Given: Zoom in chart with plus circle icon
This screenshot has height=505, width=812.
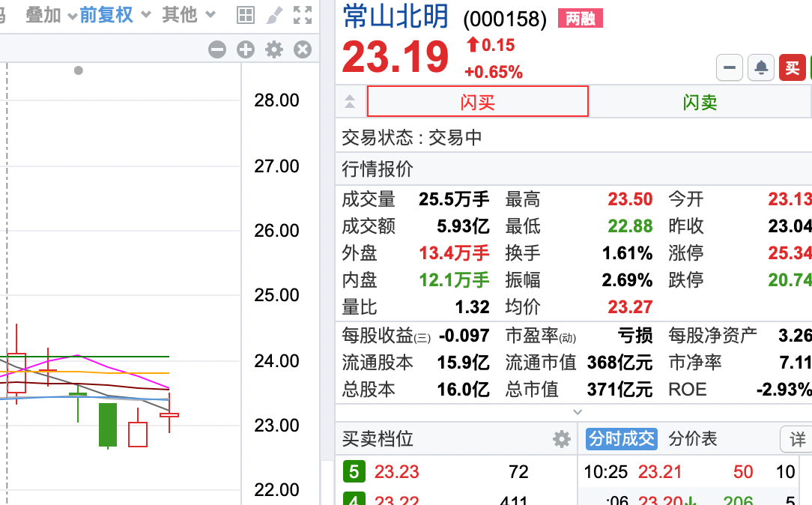Looking at the screenshot, I should click(246, 49).
